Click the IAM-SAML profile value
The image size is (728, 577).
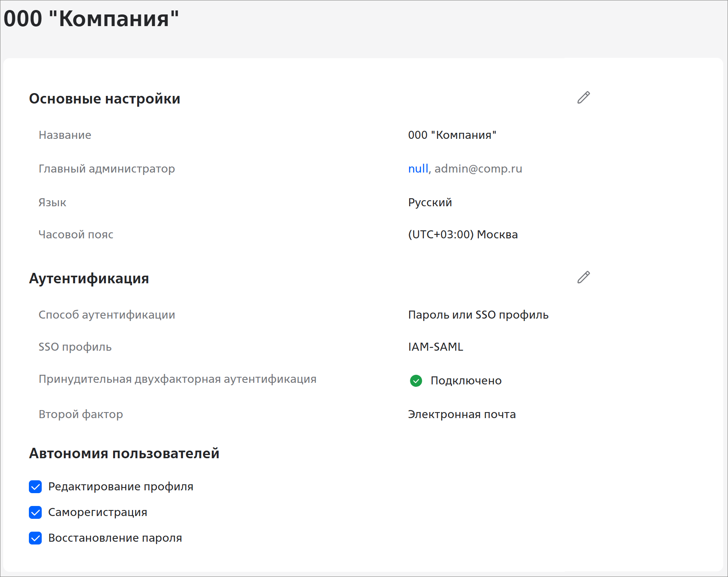point(435,347)
